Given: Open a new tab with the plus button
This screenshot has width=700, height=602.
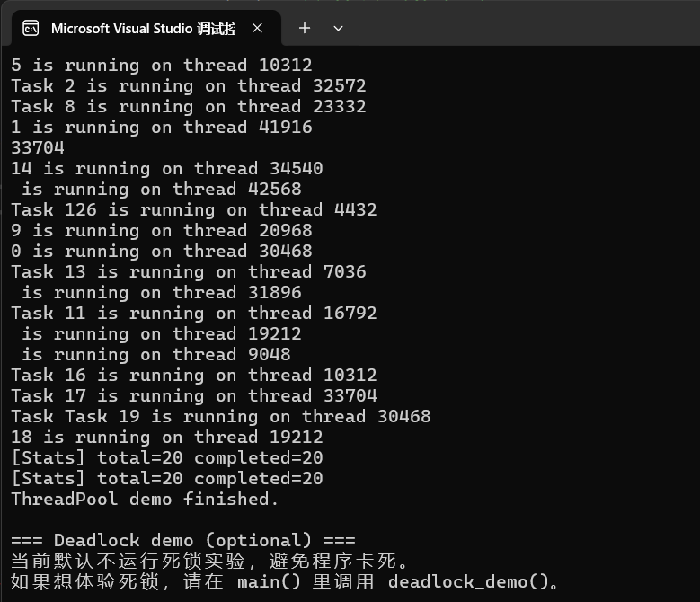Looking at the screenshot, I should click(x=305, y=29).
